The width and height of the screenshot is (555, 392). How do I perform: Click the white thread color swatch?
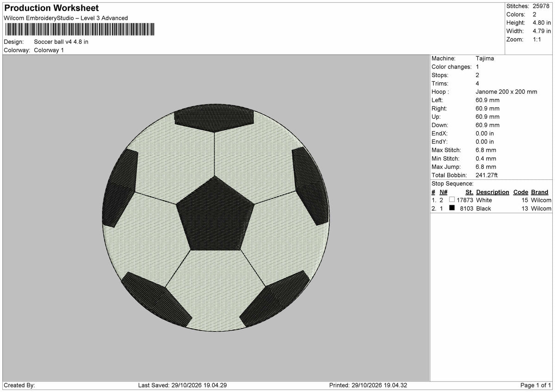[452, 200]
